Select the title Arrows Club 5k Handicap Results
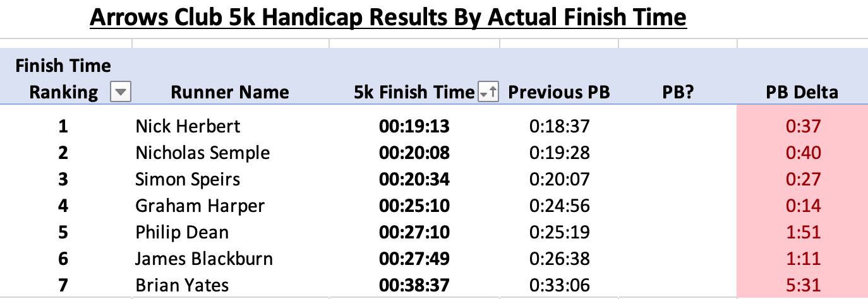The width and height of the screenshot is (868, 299). [x=388, y=16]
